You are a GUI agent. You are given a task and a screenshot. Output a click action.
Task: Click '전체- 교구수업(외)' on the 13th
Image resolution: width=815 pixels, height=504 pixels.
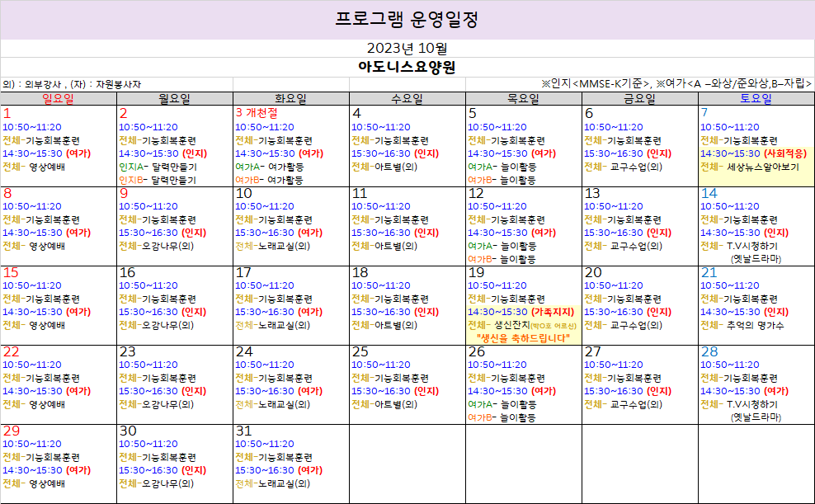(x=623, y=247)
